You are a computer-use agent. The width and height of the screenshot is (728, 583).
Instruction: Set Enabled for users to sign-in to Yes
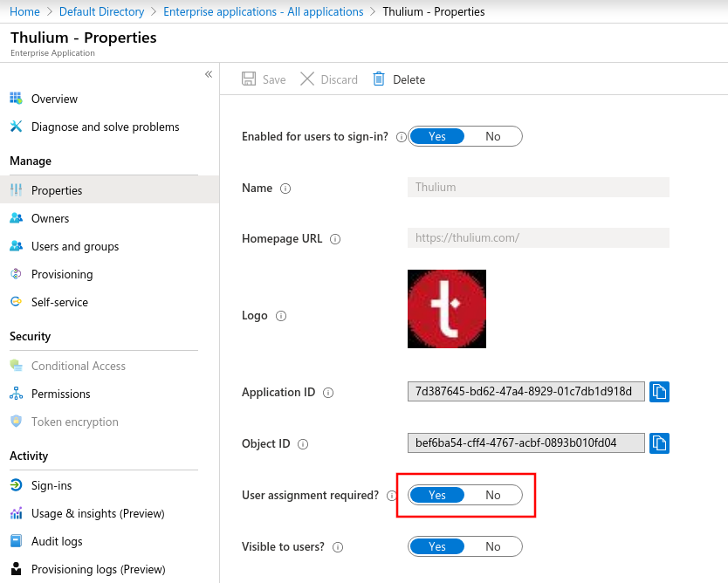pyautogui.click(x=437, y=136)
